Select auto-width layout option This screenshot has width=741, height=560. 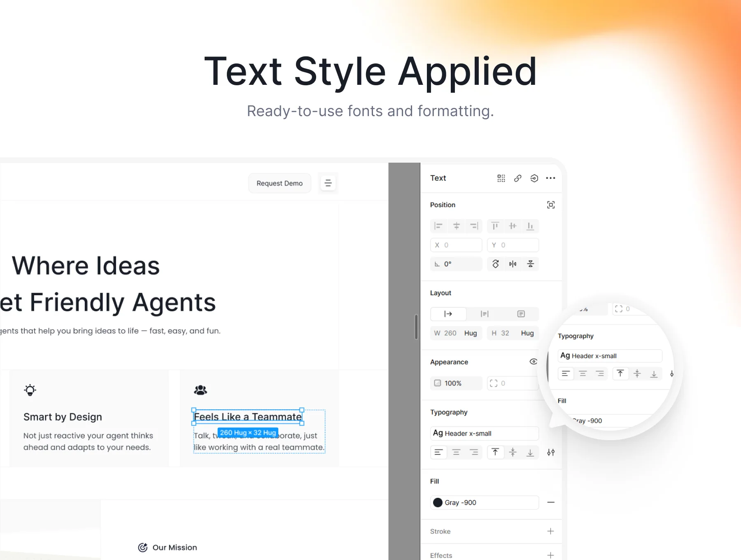pyautogui.click(x=448, y=314)
